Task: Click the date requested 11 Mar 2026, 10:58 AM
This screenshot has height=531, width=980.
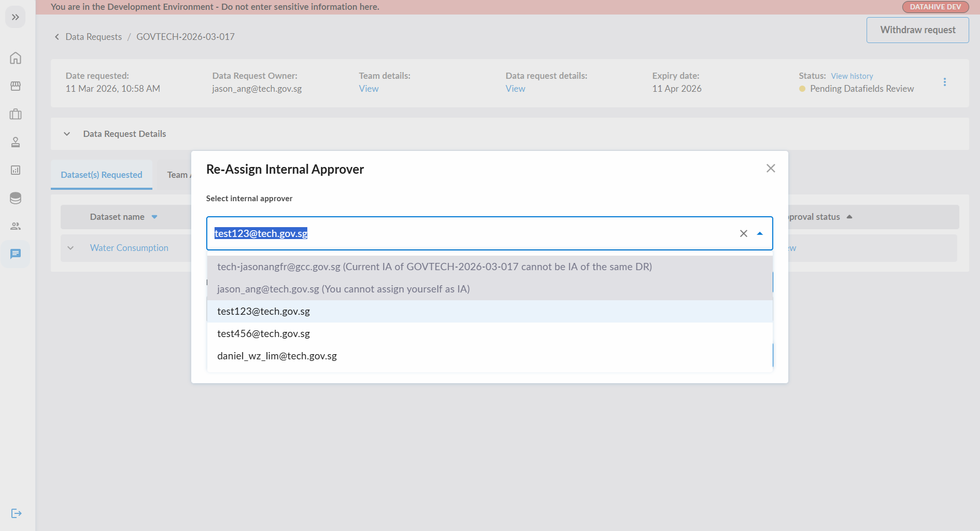Action: pos(113,89)
